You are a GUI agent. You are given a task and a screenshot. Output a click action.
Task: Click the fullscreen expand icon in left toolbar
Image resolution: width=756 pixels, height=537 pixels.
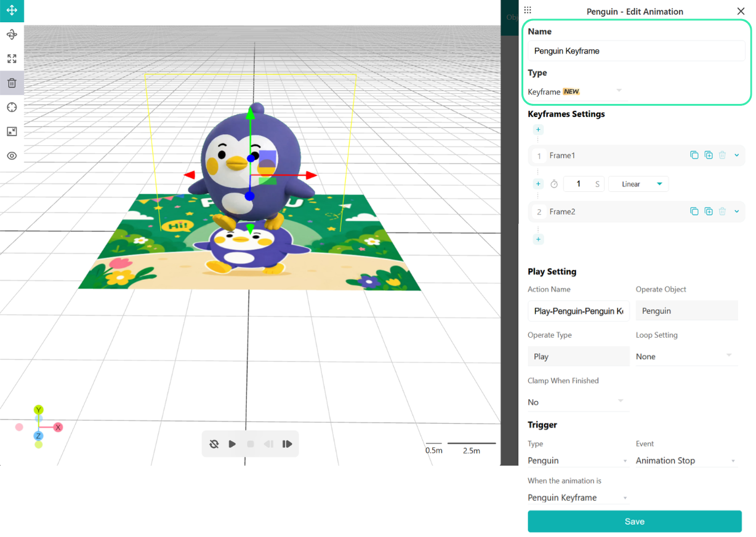[x=12, y=132]
